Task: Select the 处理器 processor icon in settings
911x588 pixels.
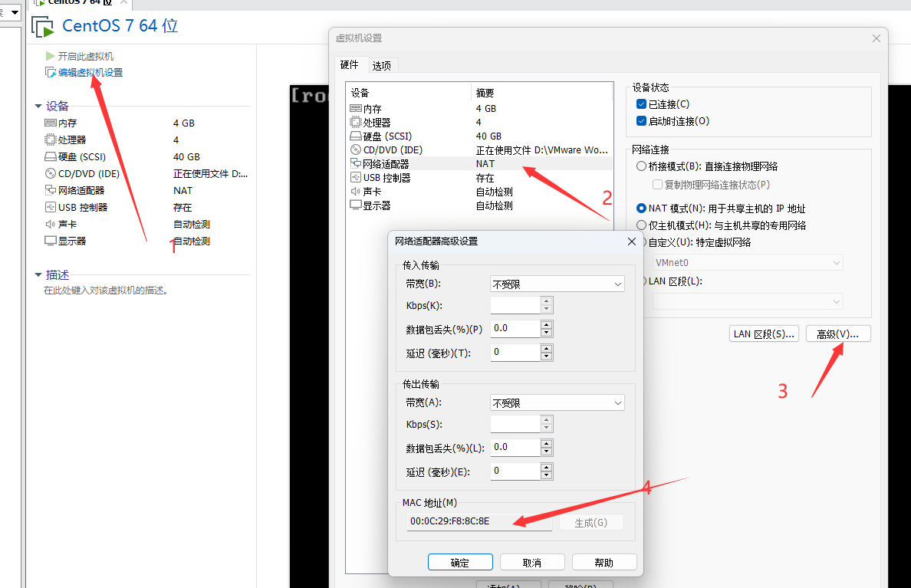Action: pos(356,123)
